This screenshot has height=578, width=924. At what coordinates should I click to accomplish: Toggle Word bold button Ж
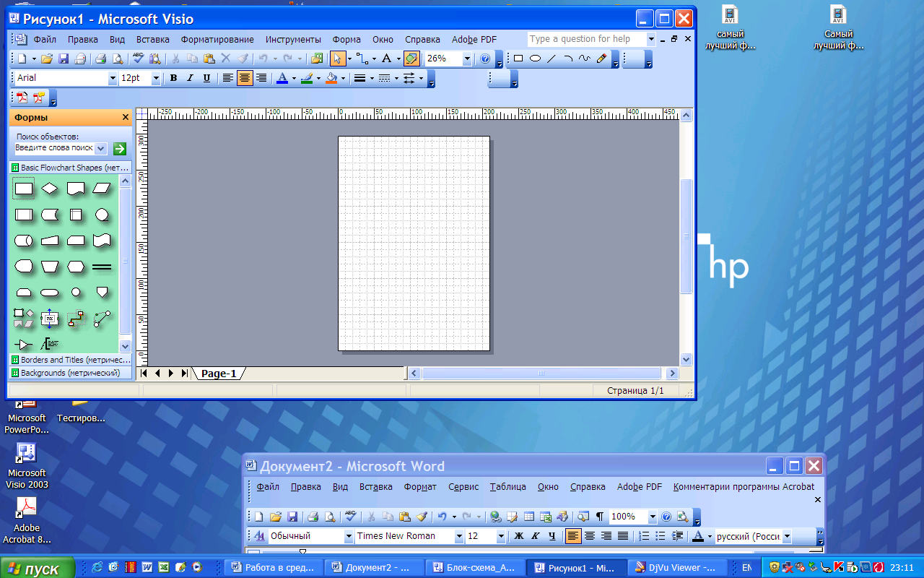click(x=518, y=536)
